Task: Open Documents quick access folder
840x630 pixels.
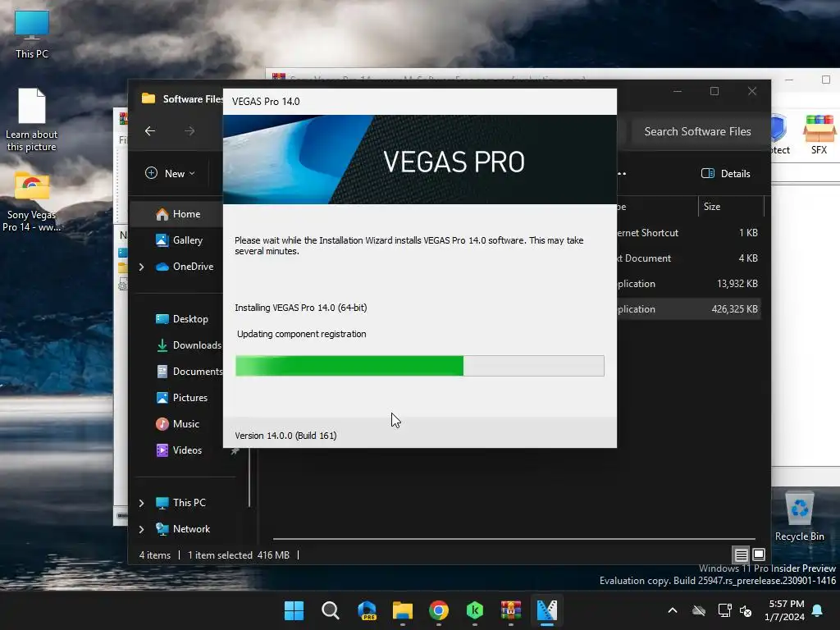Action: click(x=189, y=372)
